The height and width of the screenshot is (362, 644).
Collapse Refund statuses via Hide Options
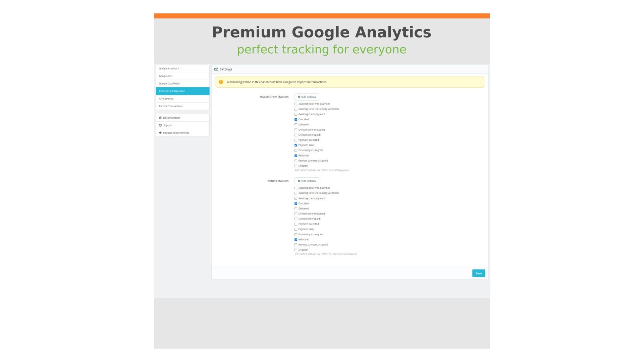[307, 181]
